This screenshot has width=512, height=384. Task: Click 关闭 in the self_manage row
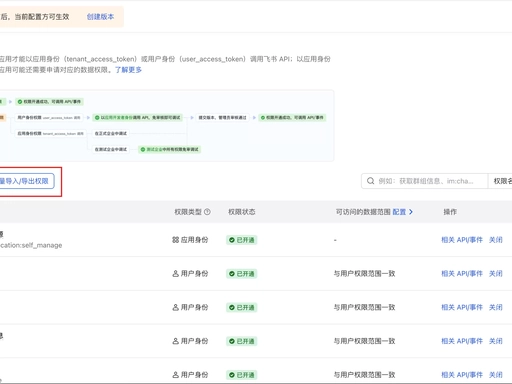[495, 240]
